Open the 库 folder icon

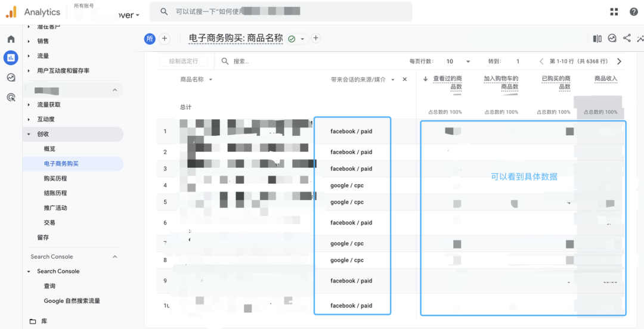tap(32, 321)
